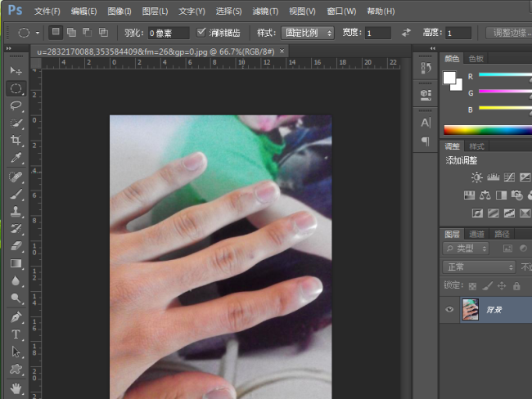Open the 样式 固定比例 dropdown
The width and height of the screenshot is (532, 399).
308,33
